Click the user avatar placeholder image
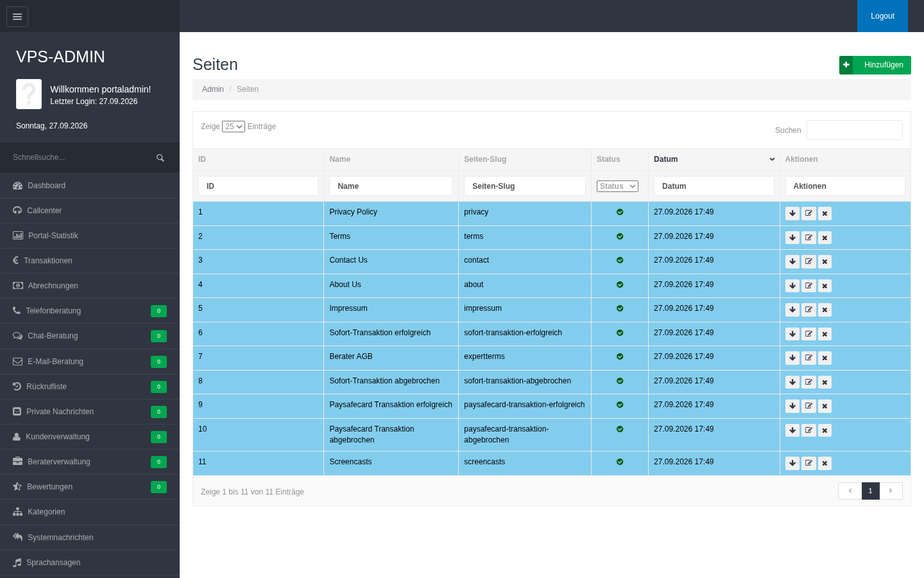 (29, 94)
